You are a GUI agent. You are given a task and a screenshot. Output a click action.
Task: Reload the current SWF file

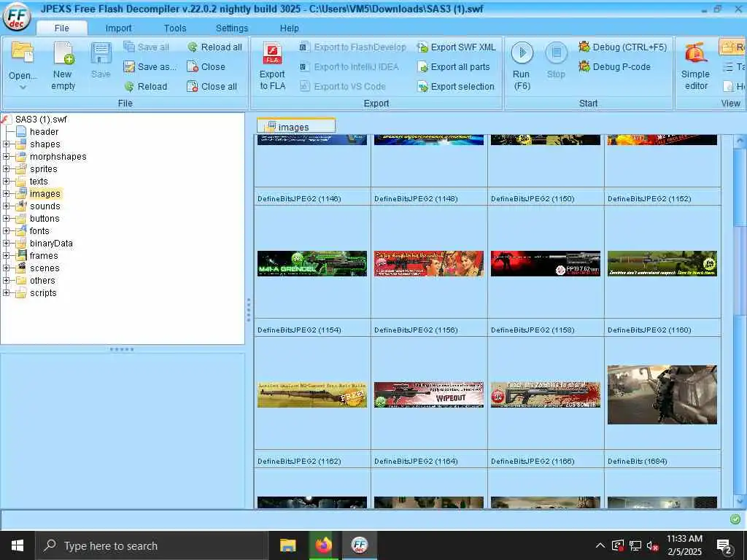click(x=145, y=86)
